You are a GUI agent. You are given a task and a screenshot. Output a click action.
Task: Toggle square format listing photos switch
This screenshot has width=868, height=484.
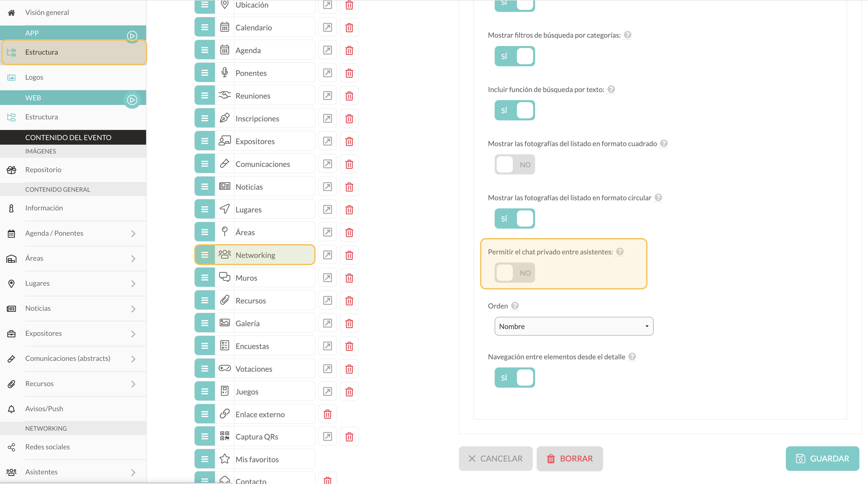pyautogui.click(x=515, y=164)
